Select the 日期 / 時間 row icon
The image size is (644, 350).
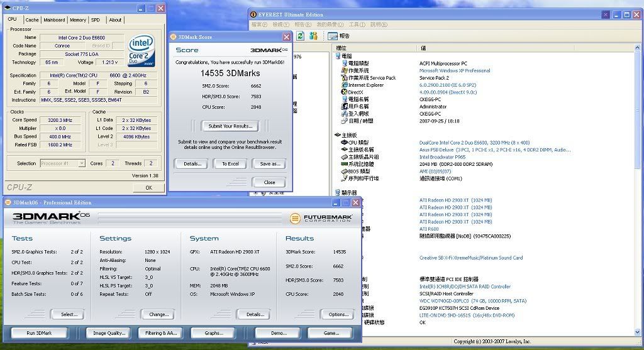pyautogui.click(x=345, y=121)
